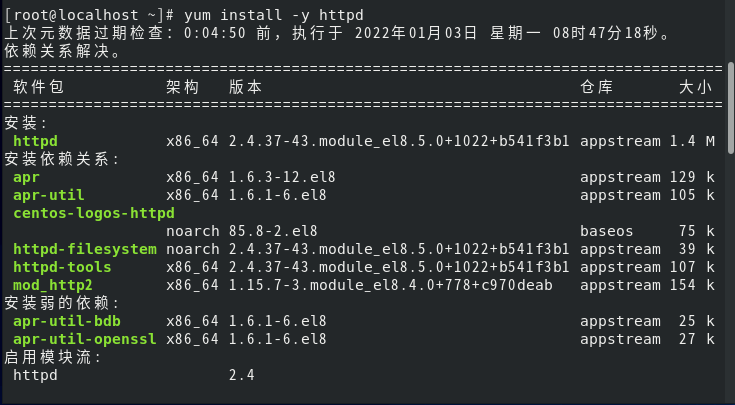Click the green httpd package name

(36, 141)
